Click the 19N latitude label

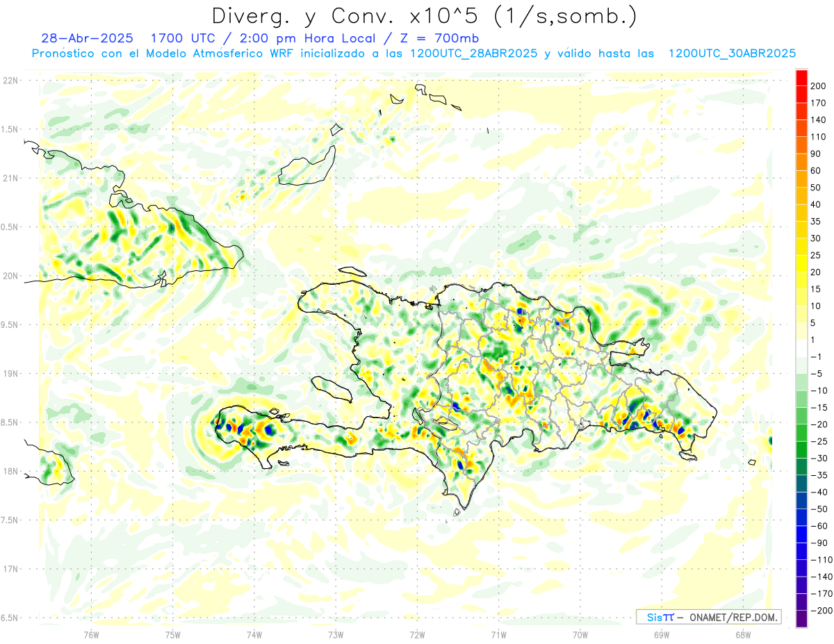tap(10, 374)
